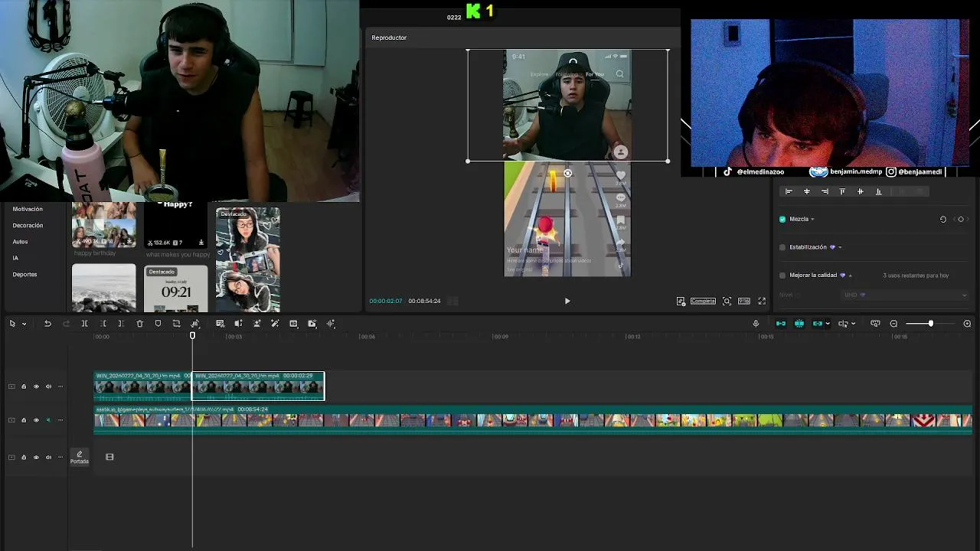Expand the Mezcla section arrow

812,220
